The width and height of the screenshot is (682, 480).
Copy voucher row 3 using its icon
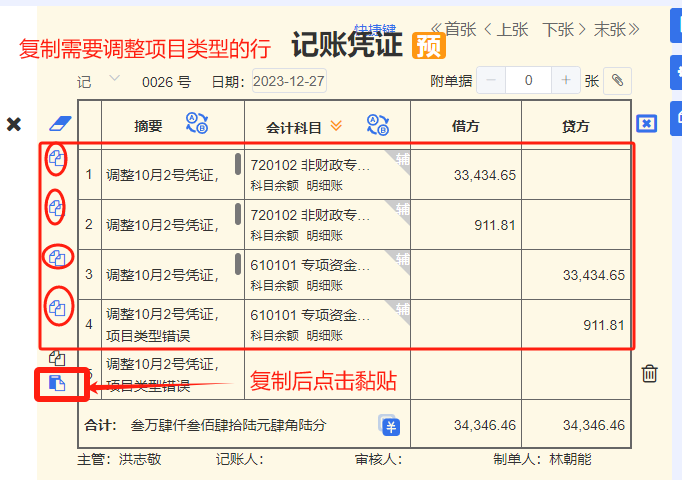pyautogui.click(x=57, y=258)
